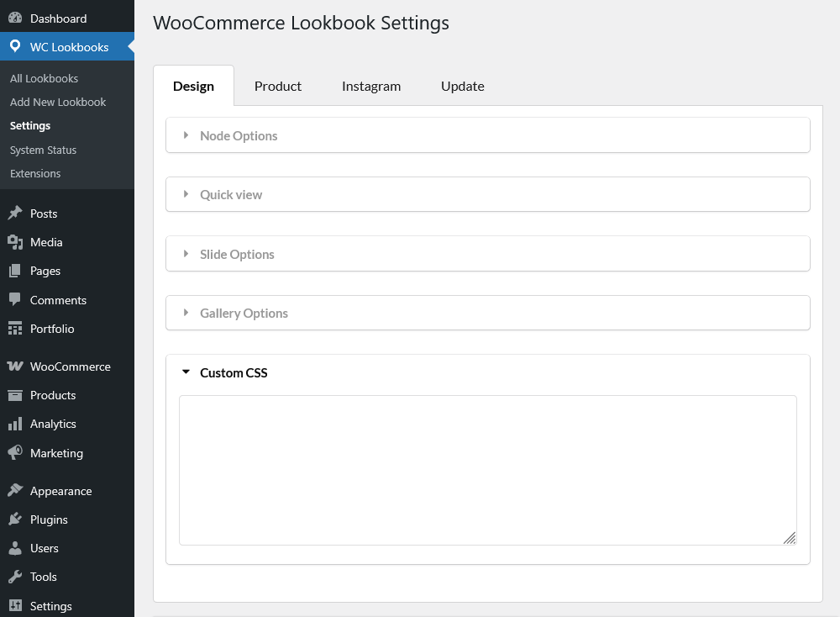Click the Products archive box icon
Viewport: 840px width, 617px height.
[x=15, y=395]
